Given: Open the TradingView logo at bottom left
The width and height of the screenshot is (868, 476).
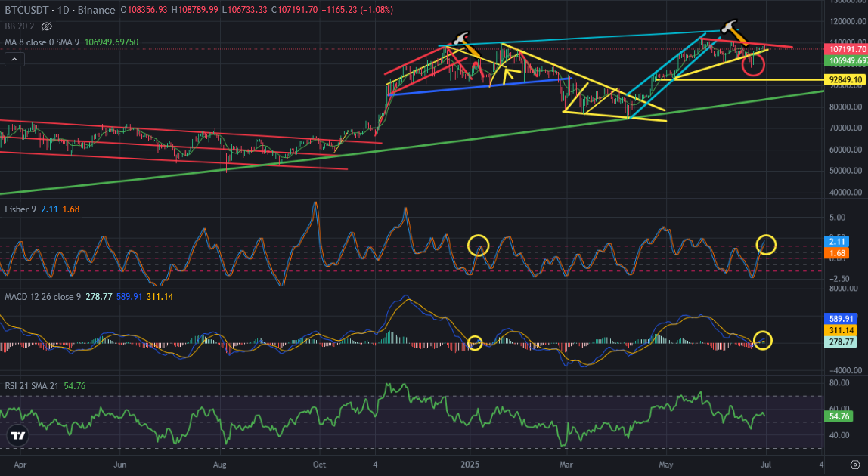Looking at the screenshot, I should point(18,436).
